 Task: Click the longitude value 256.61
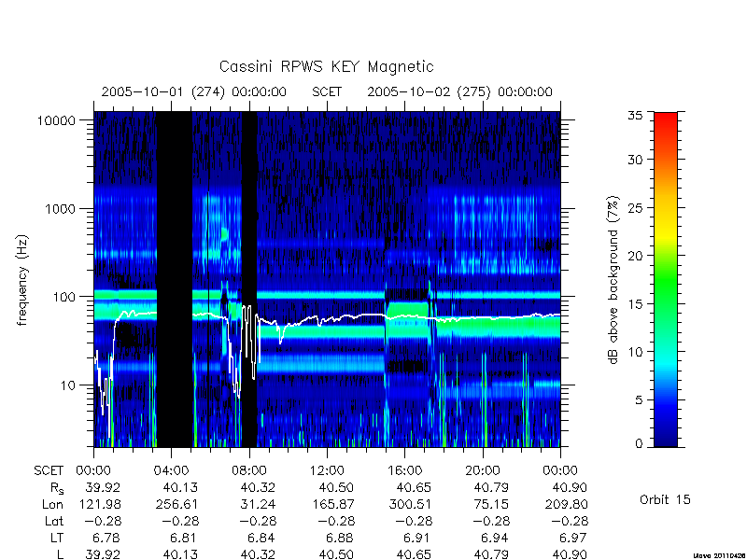tap(176, 504)
